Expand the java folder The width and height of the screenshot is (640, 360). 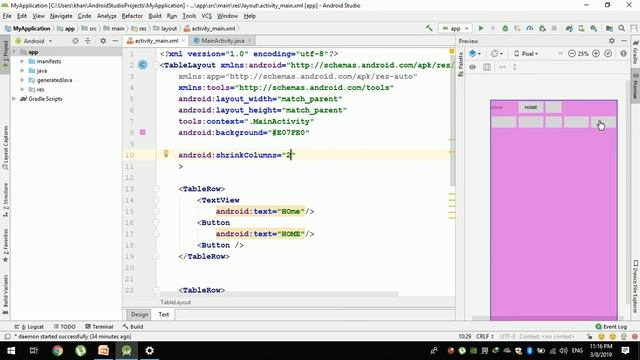pos(22,71)
